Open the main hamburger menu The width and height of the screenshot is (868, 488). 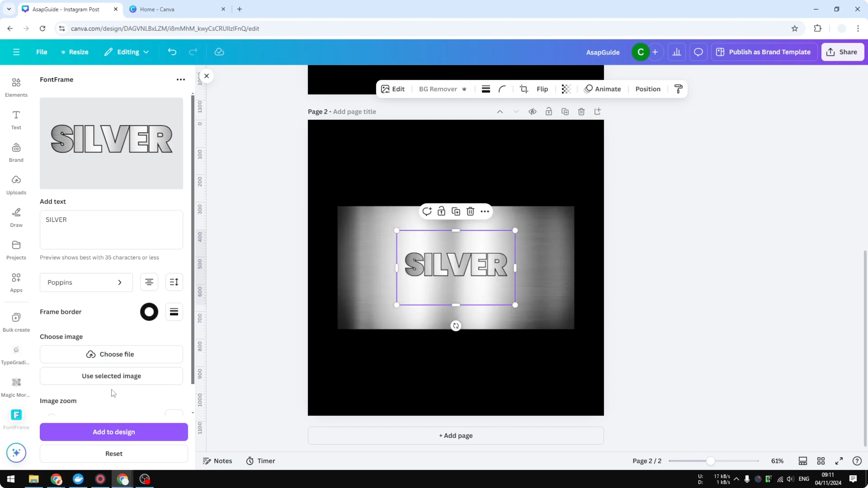[x=16, y=52]
